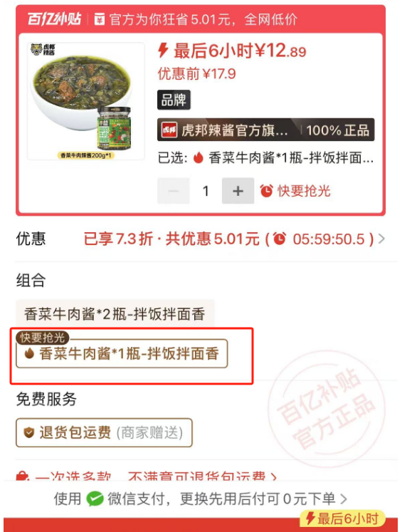Tap the 品牌 brand tag
This screenshot has height=532, width=412.
pyautogui.click(x=174, y=100)
